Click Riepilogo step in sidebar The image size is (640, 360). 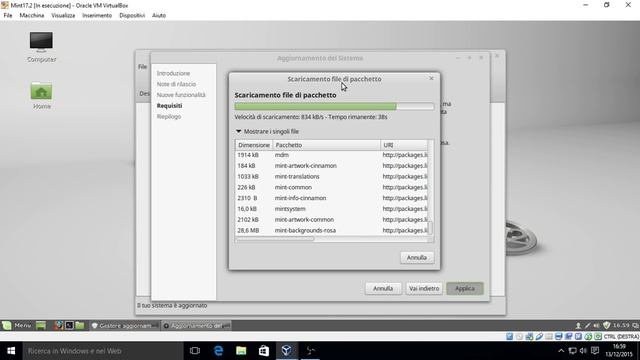coord(169,116)
